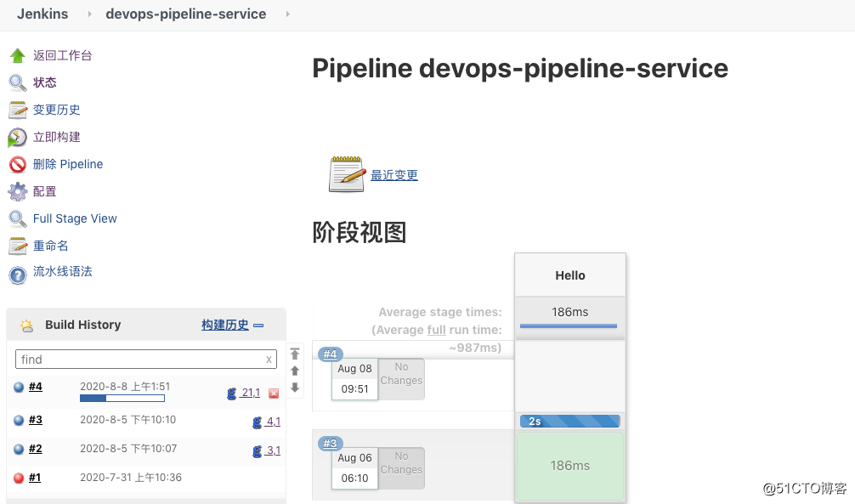Open 最近变更 recent changes link
855x504 pixels.
pyautogui.click(x=394, y=175)
